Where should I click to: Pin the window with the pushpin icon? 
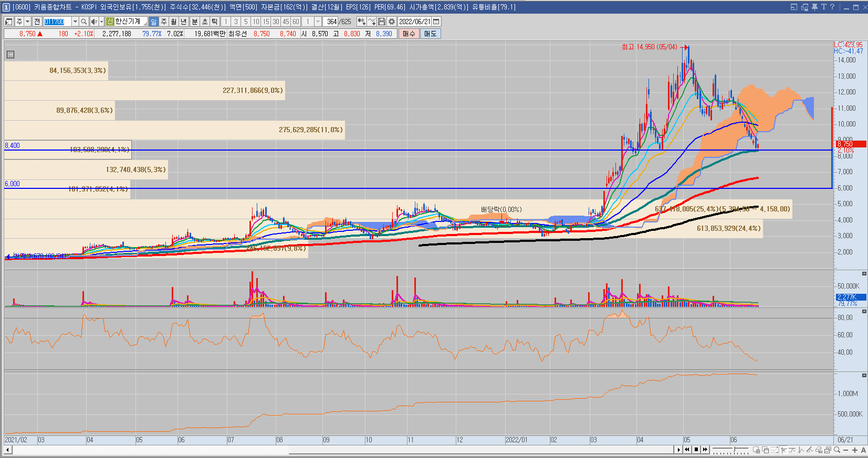(x=814, y=7)
